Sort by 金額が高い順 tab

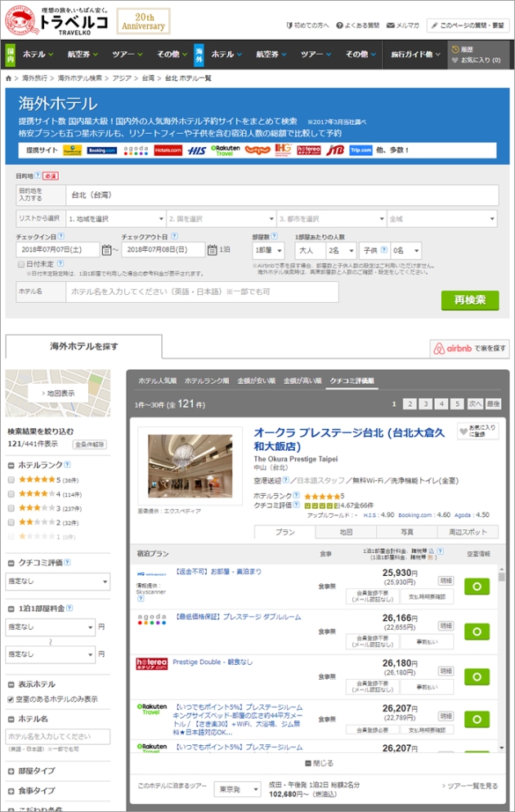tap(302, 381)
